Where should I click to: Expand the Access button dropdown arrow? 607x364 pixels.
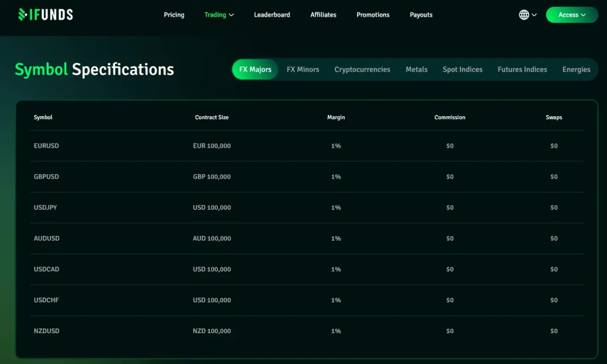pos(583,14)
